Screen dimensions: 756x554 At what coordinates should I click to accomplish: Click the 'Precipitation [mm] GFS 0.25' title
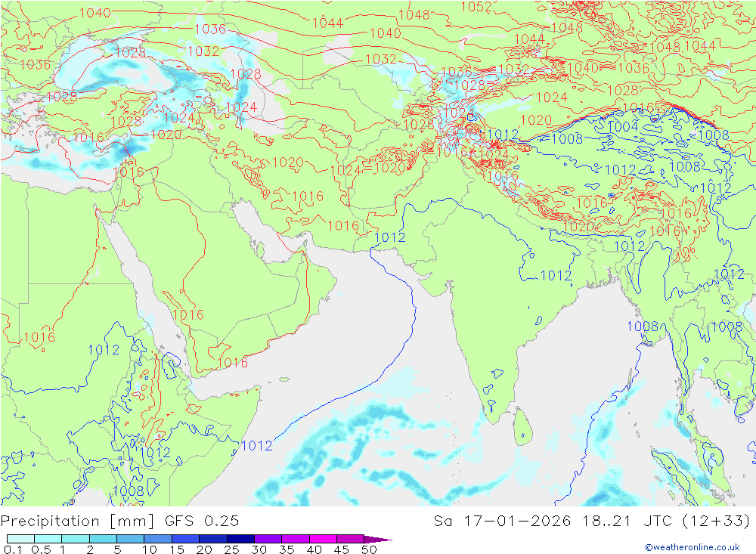[119, 522]
